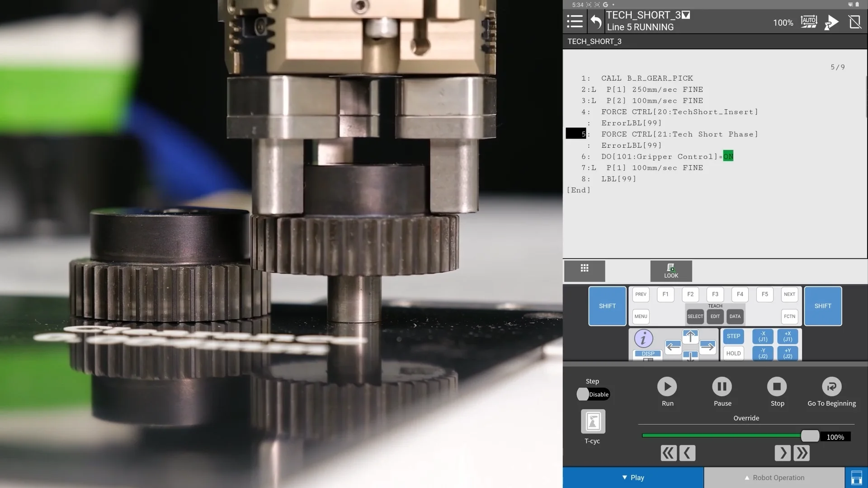Collapse the Play panel tab

(x=633, y=478)
